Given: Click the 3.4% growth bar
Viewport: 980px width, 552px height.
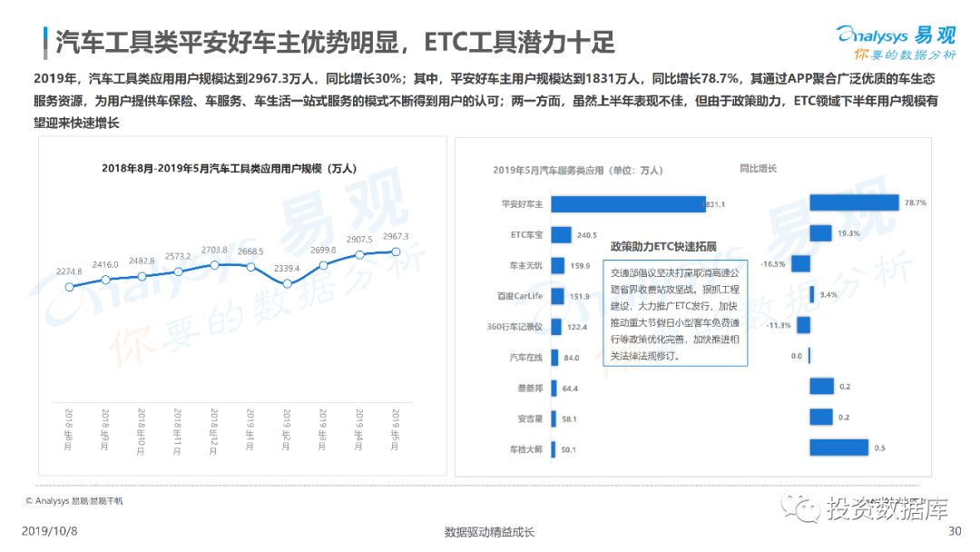Looking at the screenshot, I should 812,294.
